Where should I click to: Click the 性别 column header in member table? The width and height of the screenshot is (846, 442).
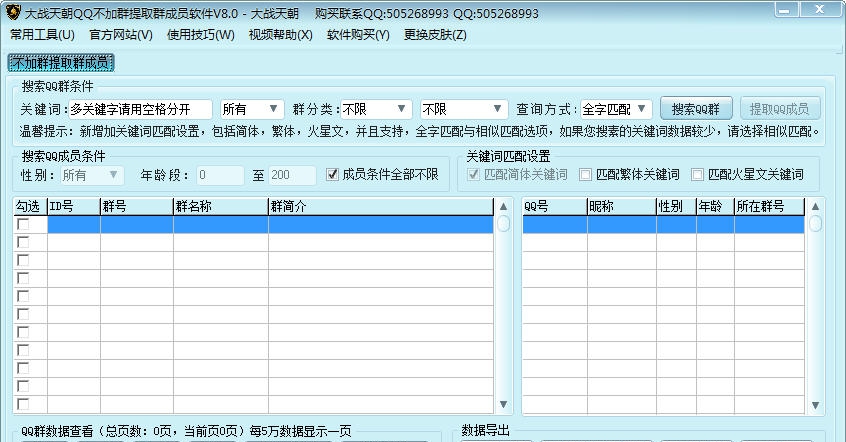tap(677, 206)
